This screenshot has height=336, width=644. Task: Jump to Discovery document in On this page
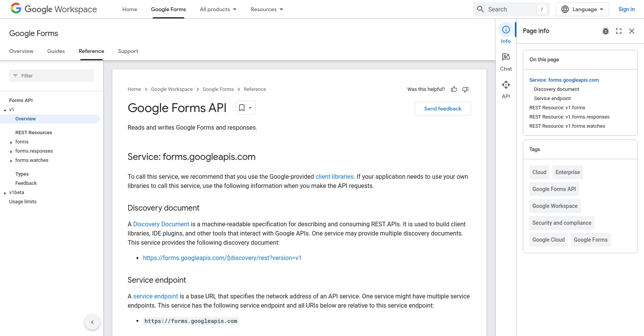[557, 89]
